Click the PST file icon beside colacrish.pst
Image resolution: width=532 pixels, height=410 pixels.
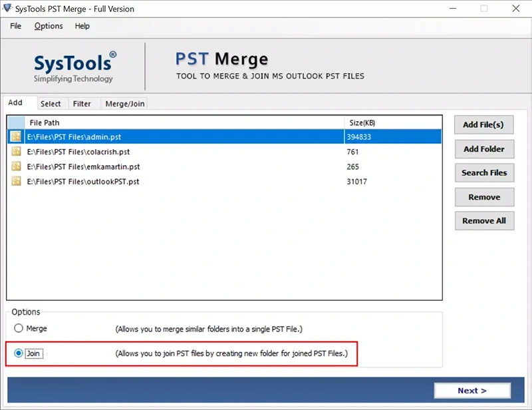(16, 152)
